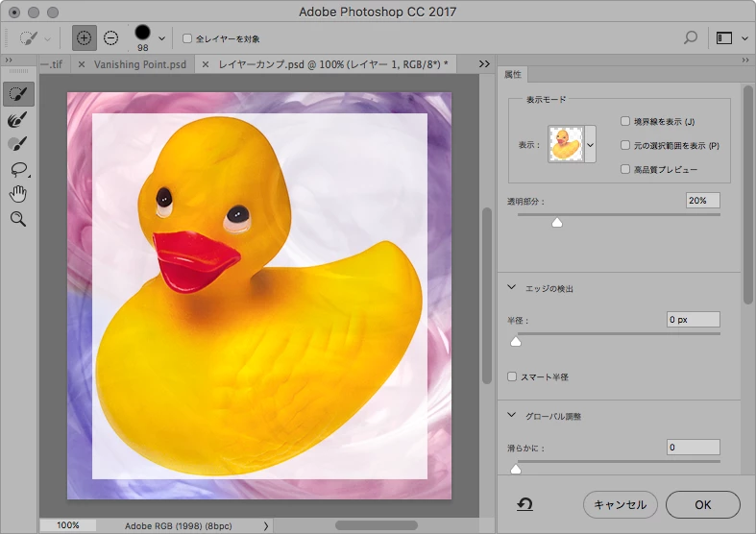The width and height of the screenshot is (756, 534).
Task: Collapse the エッジの検出 section
Action: [512, 287]
